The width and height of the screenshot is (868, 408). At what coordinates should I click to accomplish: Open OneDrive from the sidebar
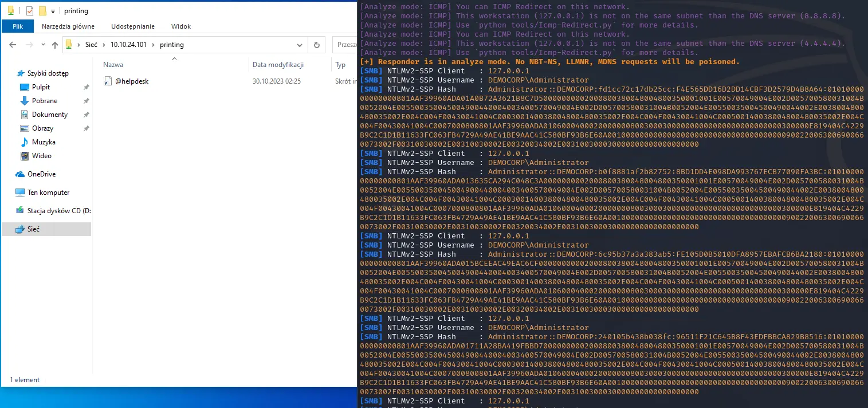41,174
